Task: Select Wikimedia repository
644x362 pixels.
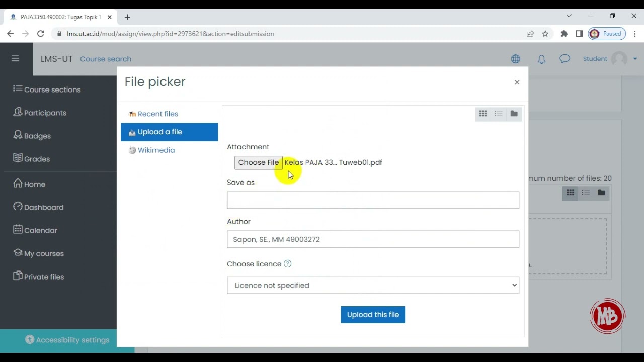Action: pyautogui.click(x=156, y=150)
